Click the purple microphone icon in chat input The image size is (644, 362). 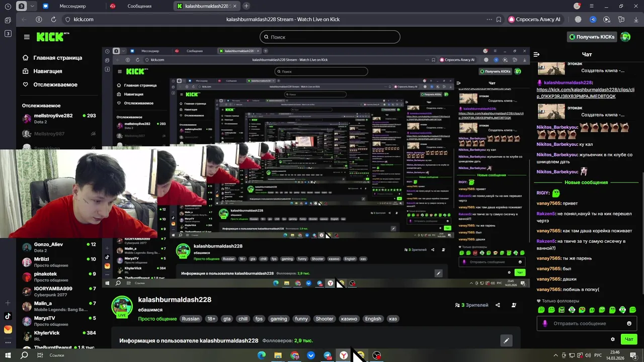[545, 323]
